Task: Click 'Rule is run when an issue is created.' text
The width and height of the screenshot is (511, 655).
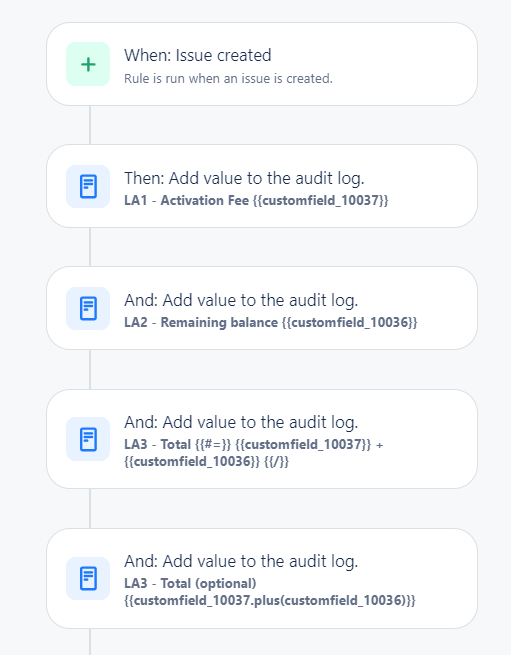Action: click(x=228, y=79)
